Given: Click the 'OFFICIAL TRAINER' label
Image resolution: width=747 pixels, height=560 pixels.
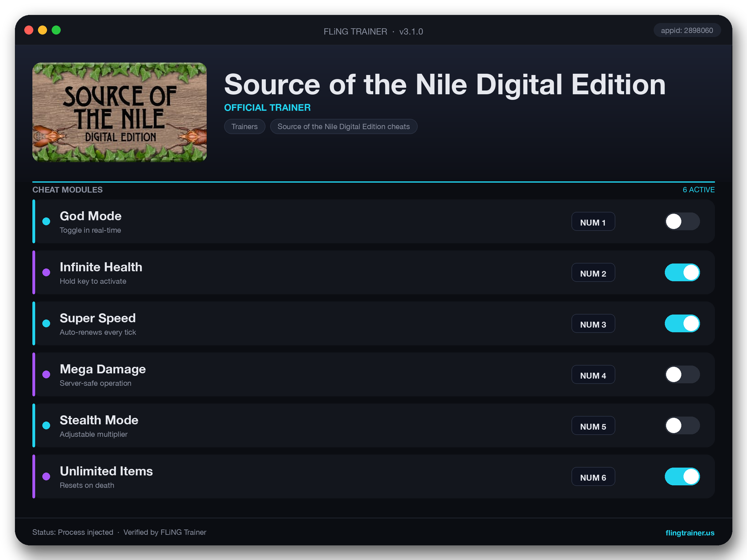Looking at the screenshot, I should click(267, 107).
